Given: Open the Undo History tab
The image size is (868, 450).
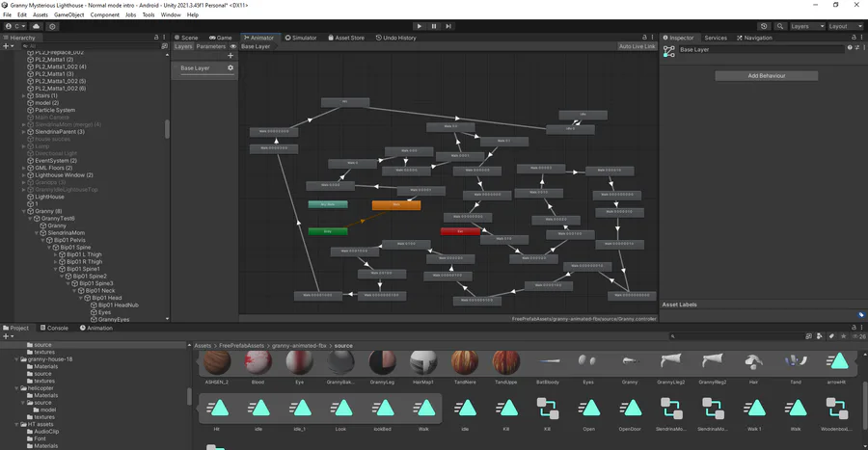Looking at the screenshot, I should coord(395,38).
